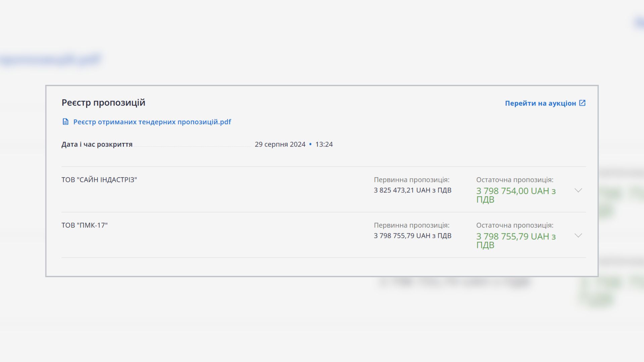Click the PDF document icon

click(x=65, y=122)
